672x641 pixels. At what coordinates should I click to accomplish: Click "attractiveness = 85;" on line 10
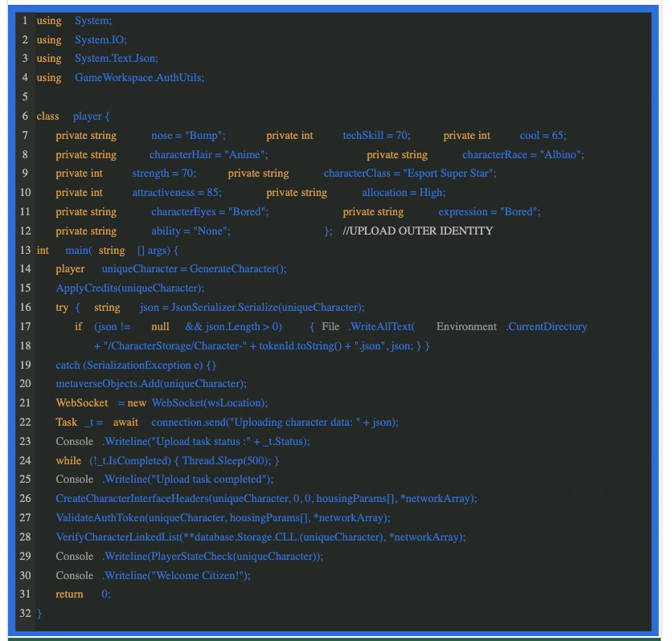[177, 192]
